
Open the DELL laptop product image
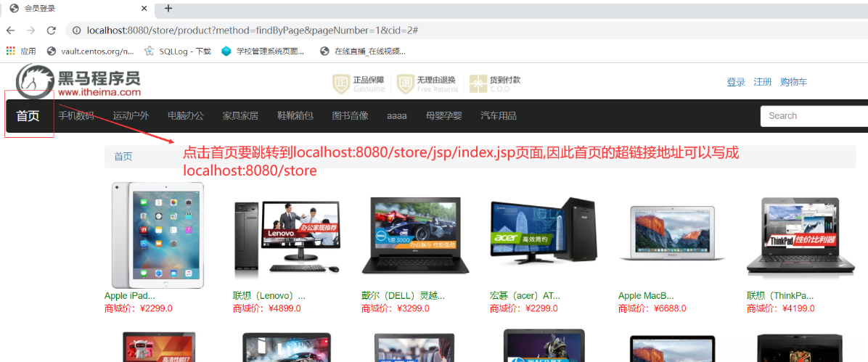point(415,235)
